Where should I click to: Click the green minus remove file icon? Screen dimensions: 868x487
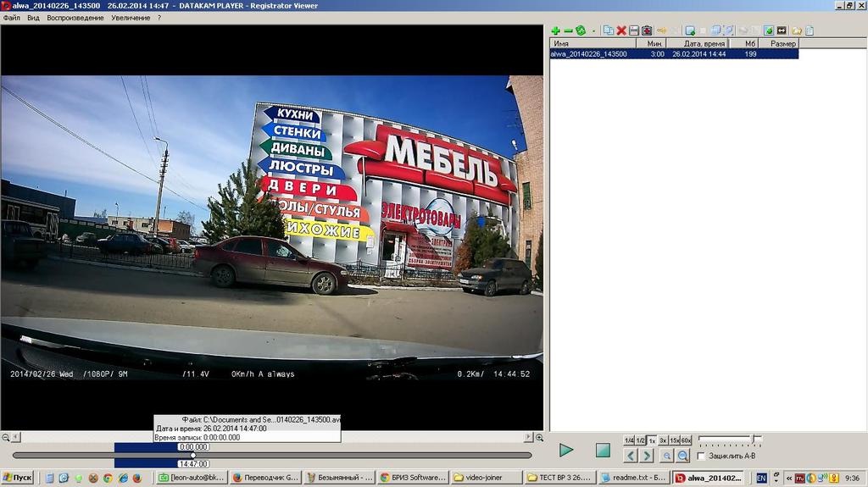pyautogui.click(x=568, y=30)
